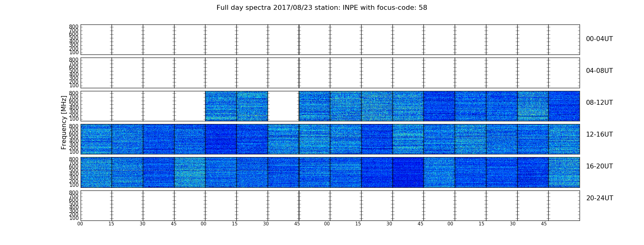Click the 14:30–14:45 spectrum segment in 12-16UT row
The width and height of the screenshot is (644, 245).
[408, 139]
